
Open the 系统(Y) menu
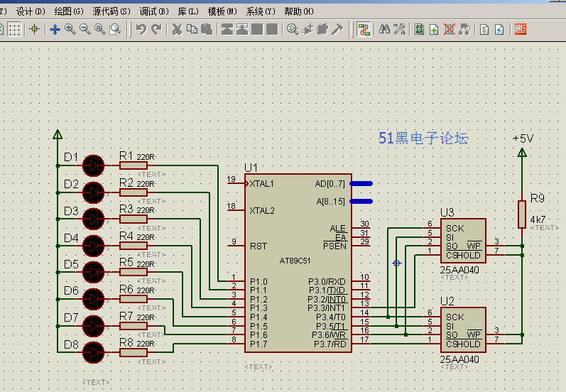[x=261, y=11]
